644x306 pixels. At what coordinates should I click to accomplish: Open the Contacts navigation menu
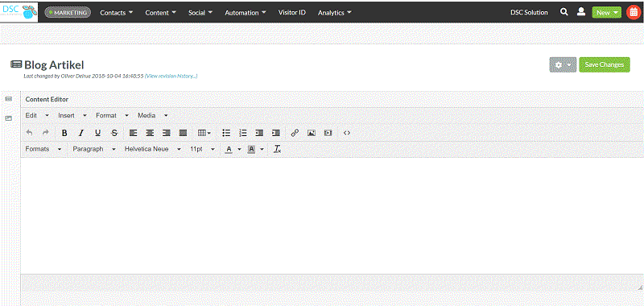tap(117, 12)
